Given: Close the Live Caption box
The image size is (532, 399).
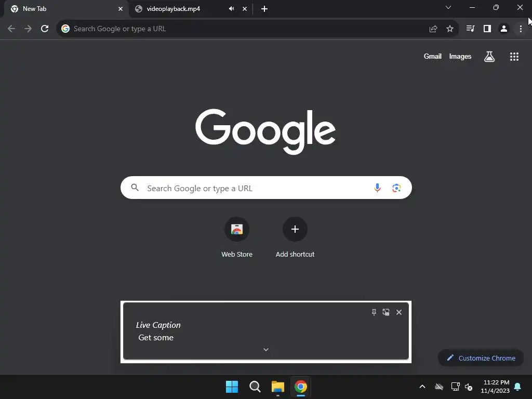Looking at the screenshot, I should point(399,312).
